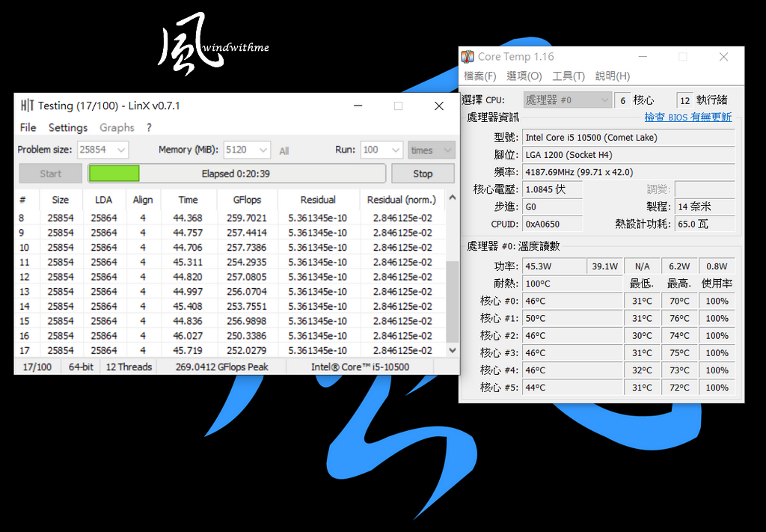Open the 檔案(F) menu in Core Temp
This screenshot has width=766, height=532.
pos(479,76)
